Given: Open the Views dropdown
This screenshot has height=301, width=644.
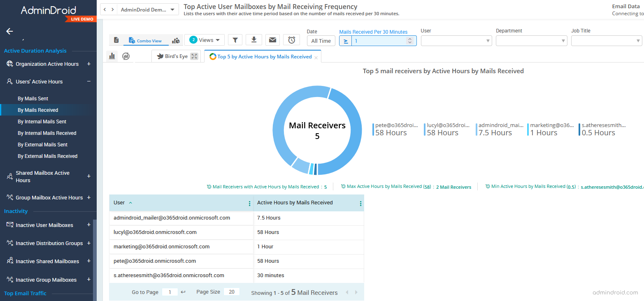Looking at the screenshot, I should point(205,39).
